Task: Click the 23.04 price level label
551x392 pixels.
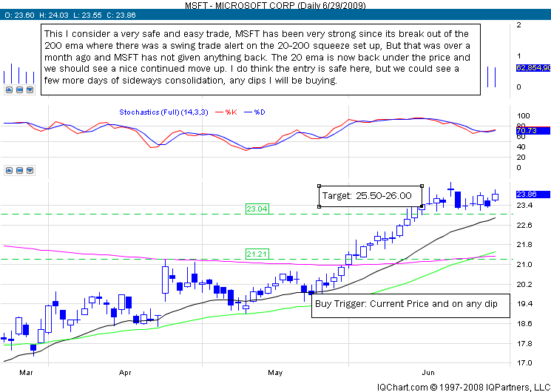Action: click(256, 210)
